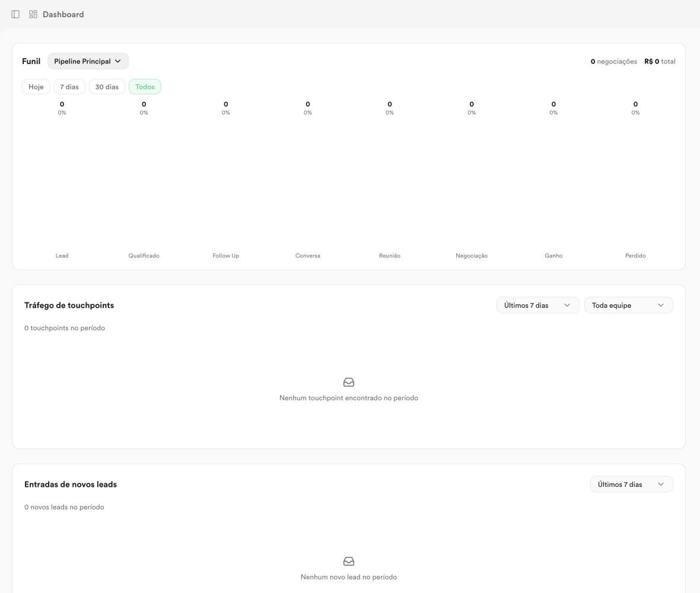Click Nenhum touchpoint encontrado no período message

click(x=349, y=398)
